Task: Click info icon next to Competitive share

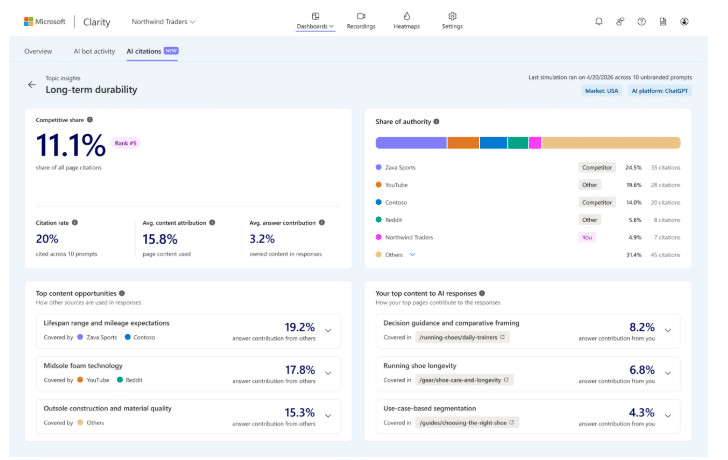Action: coord(89,119)
